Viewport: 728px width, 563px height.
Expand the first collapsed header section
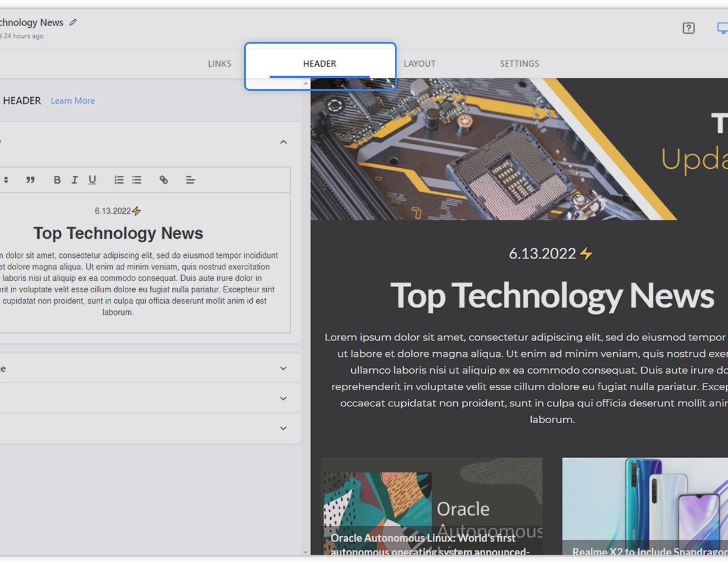pyautogui.click(x=283, y=368)
